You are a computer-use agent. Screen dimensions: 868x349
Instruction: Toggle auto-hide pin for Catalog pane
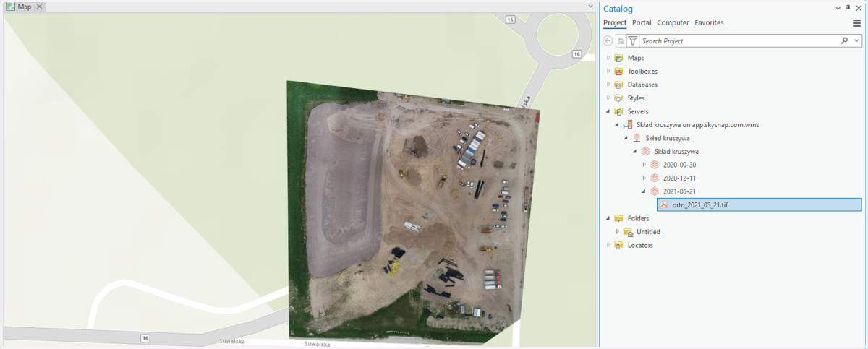848,7
